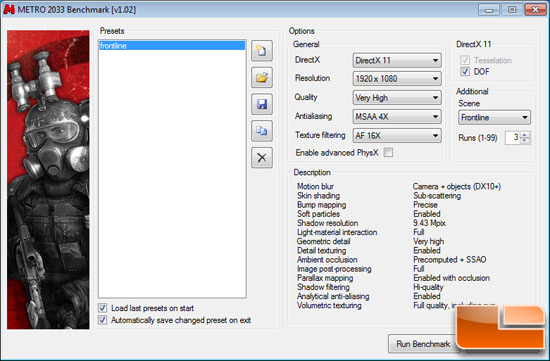Click the Metro M logo in title bar

click(9, 9)
